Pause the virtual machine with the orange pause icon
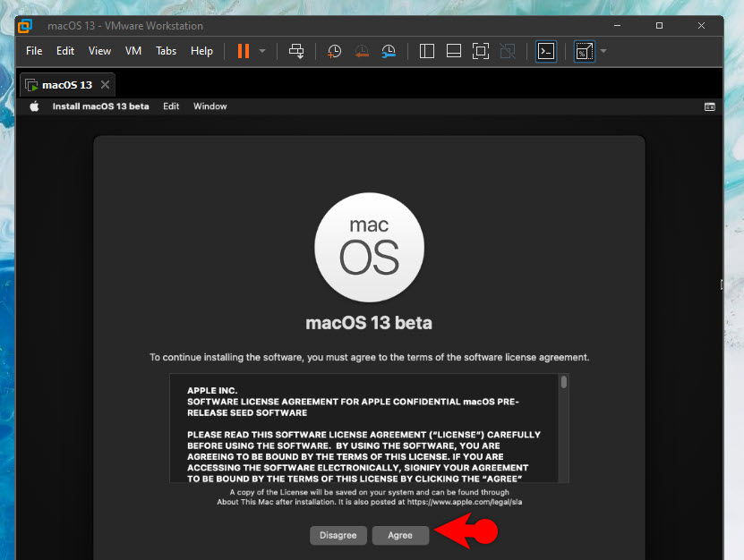The width and height of the screenshot is (744, 560). (x=244, y=51)
